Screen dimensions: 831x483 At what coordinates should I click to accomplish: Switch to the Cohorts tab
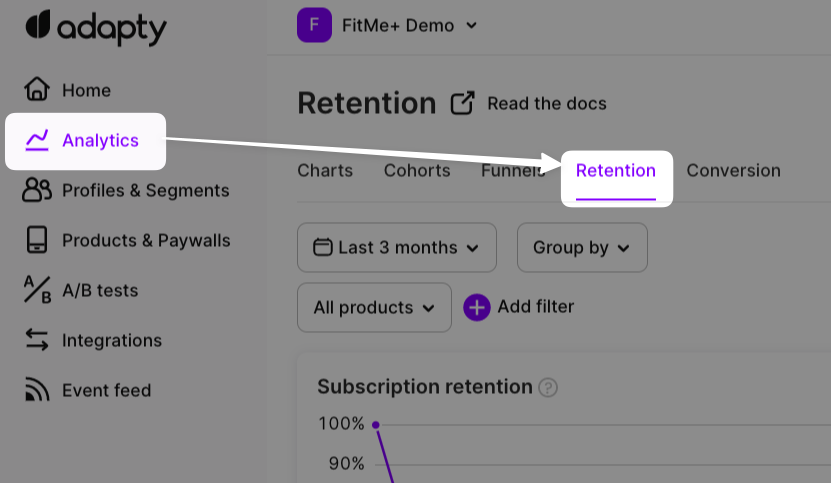click(417, 170)
